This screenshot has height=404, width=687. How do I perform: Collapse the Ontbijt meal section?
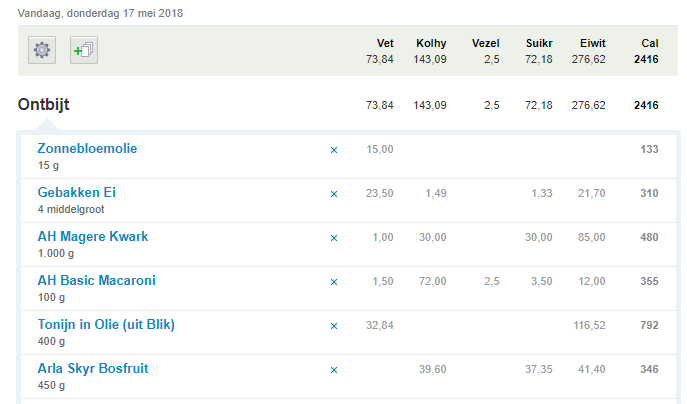(43, 105)
